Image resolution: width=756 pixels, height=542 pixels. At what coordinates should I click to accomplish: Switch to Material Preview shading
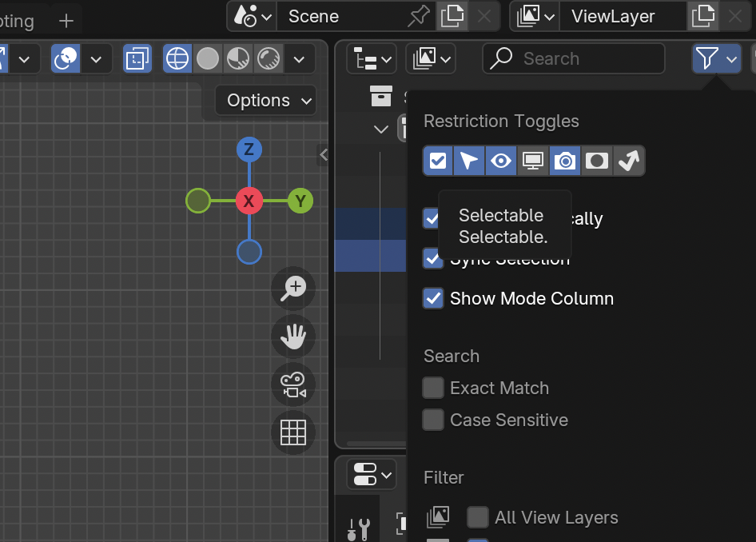point(238,58)
